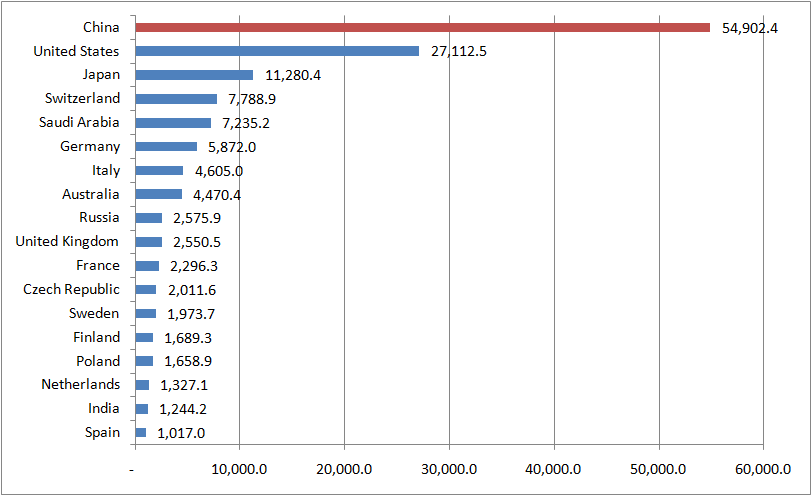Click data label 5,872.0

pyautogui.click(x=232, y=148)
